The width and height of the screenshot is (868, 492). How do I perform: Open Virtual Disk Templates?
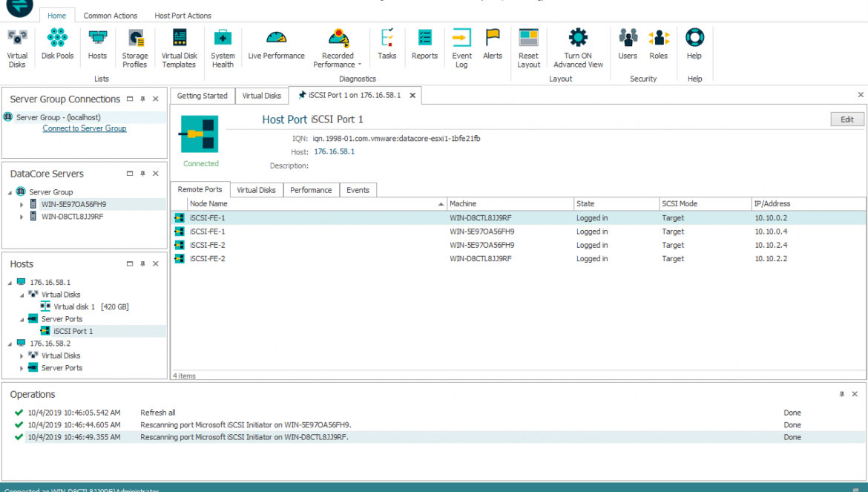(x=180, y=48)
